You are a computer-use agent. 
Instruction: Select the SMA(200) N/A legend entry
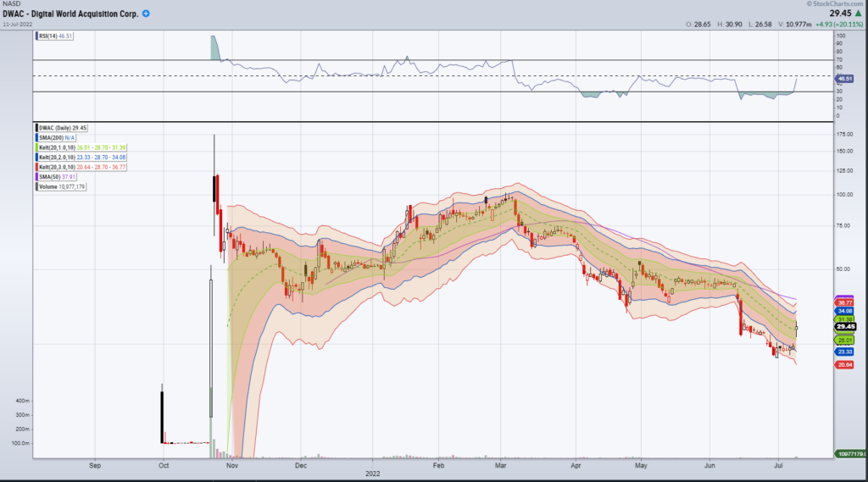click(56, 138)
